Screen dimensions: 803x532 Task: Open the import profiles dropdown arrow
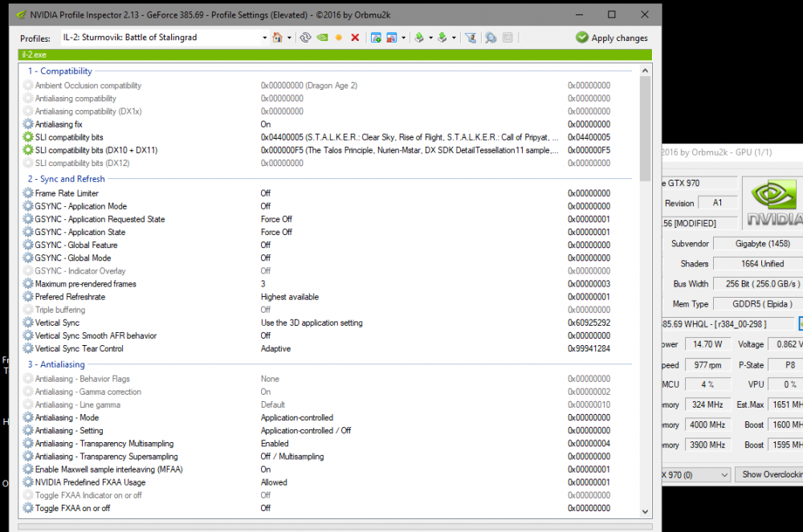[454, 38]
